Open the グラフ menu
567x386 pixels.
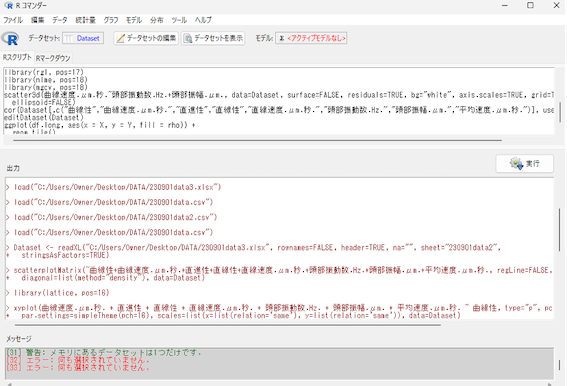pos(111,20)
